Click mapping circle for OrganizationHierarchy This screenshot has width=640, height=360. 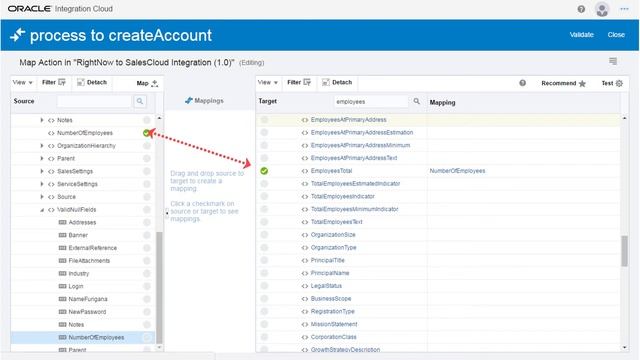pyautogui.click(x=147, y=146)
